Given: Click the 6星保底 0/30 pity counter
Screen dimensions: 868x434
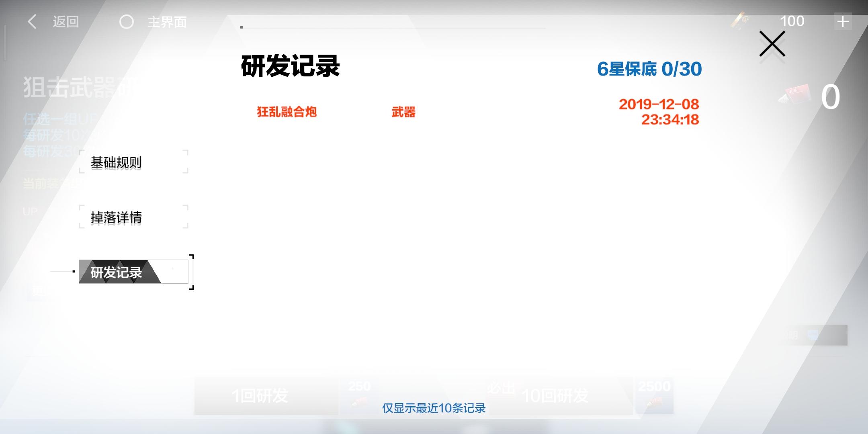Looking at the screenshot, I should 649,69.
